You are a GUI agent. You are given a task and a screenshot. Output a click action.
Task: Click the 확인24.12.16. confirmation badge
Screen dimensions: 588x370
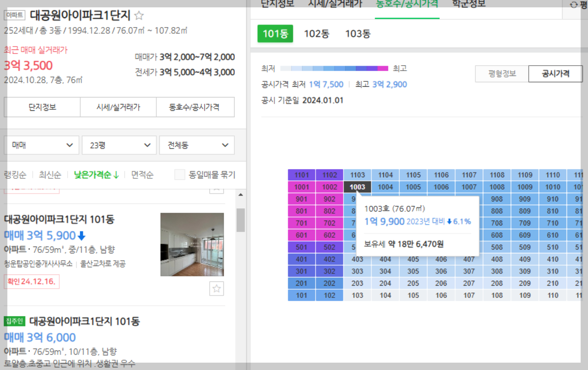click(x=32, y=281)
